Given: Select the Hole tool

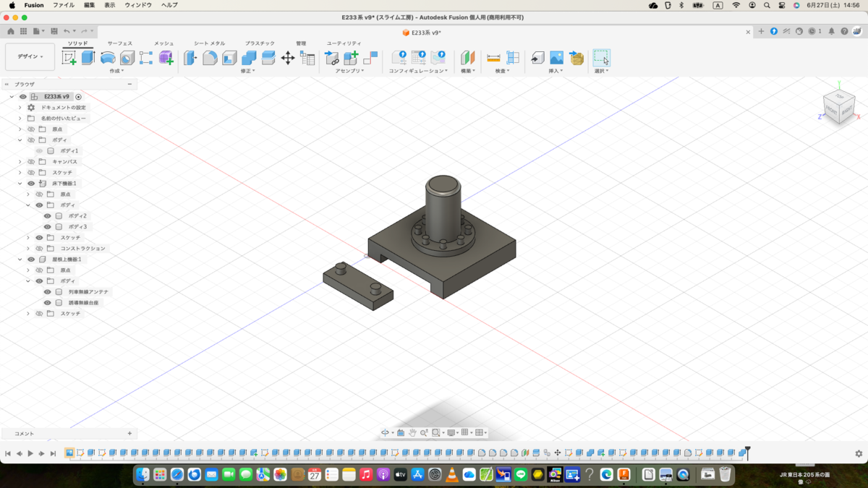Looking at the screenshot, I should pos(127,58).
